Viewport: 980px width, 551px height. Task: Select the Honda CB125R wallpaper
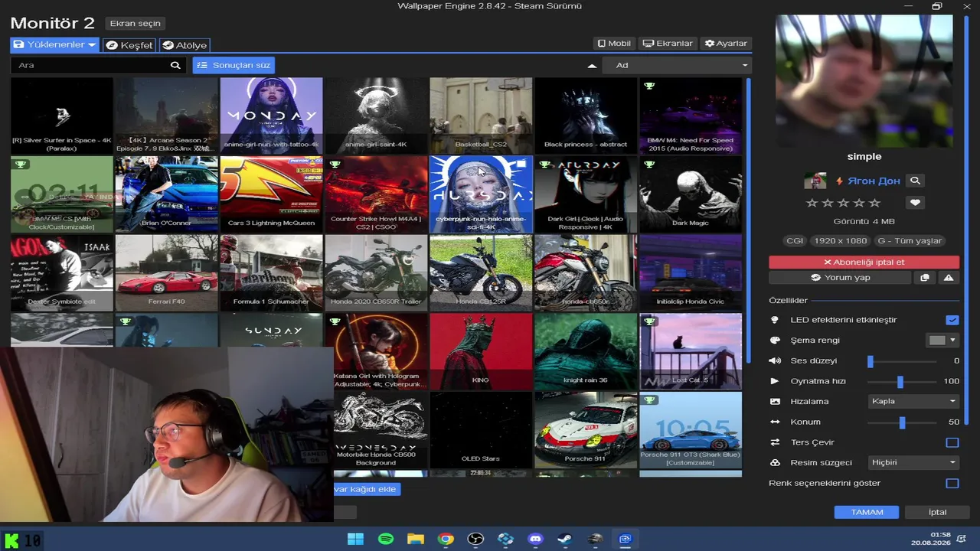coord(481,273)
